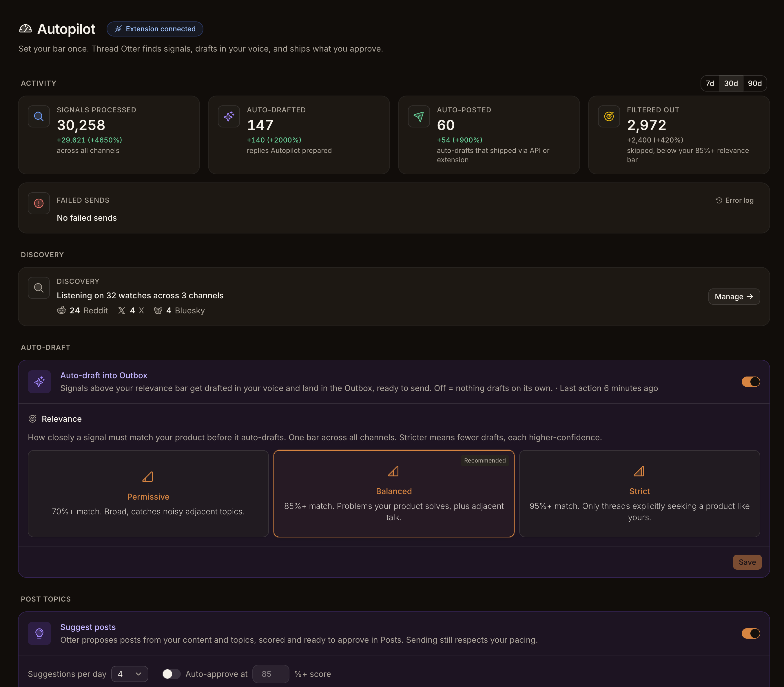
Task: Click the history clock icon beside Error log
Action: point(719,200)
